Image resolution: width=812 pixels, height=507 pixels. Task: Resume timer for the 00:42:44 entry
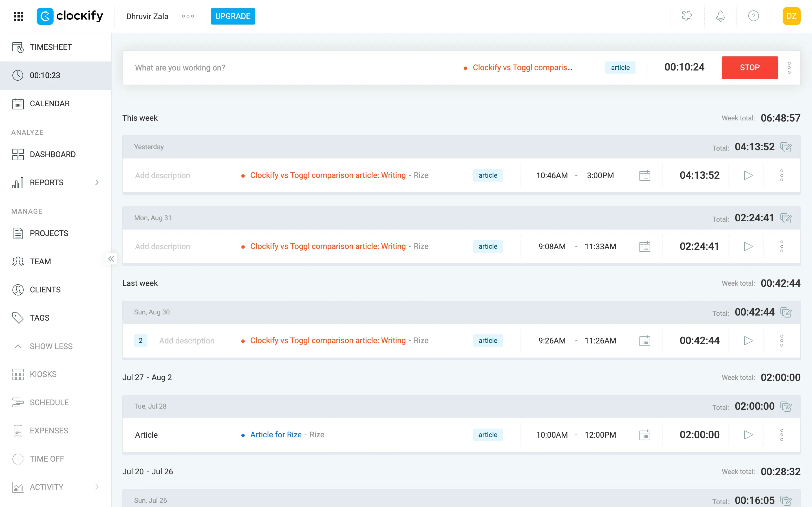click(x=748, y=341)
